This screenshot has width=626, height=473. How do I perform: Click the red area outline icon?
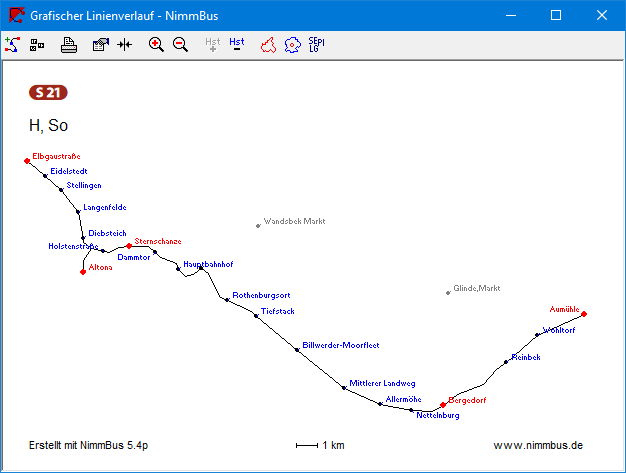(x=267, y=44)
